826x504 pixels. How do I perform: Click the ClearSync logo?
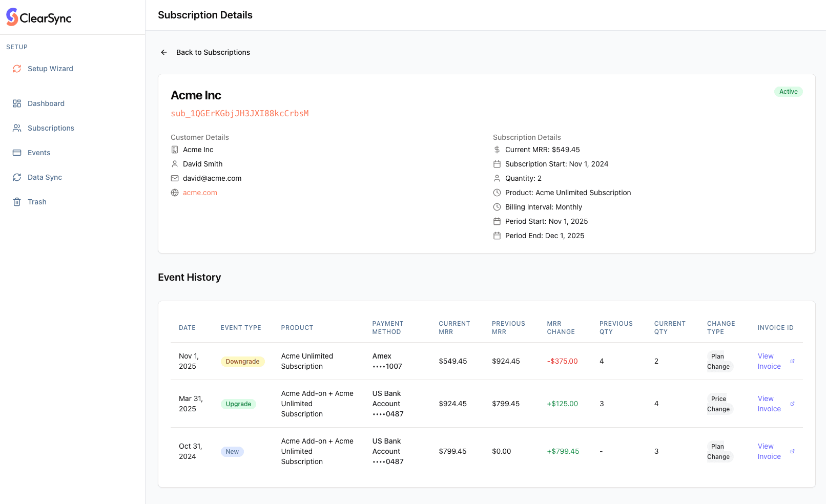[x=39, y=17]
